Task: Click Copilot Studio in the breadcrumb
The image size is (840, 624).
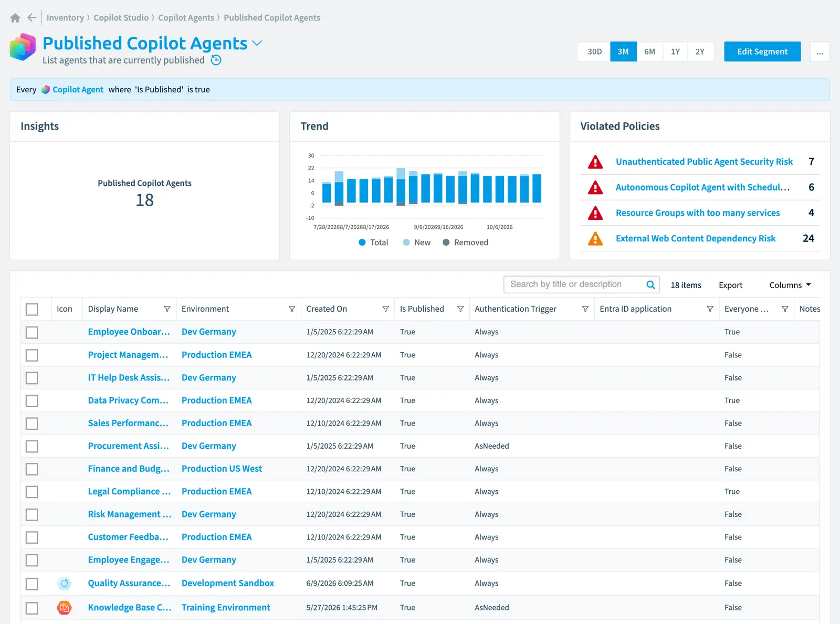Action: pyautogui.click(x=121, y=18)
